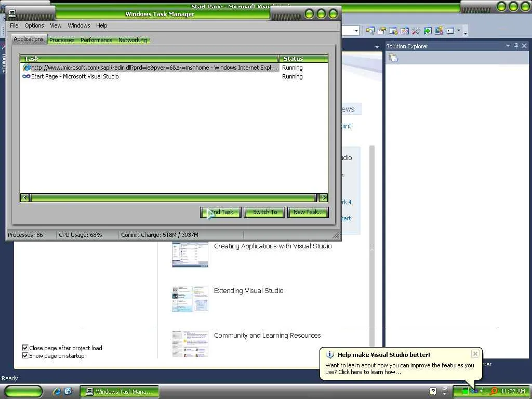532x399 pixels.
Task: Expand the combo box left of toolbar icons
Action: click(356, 31)
